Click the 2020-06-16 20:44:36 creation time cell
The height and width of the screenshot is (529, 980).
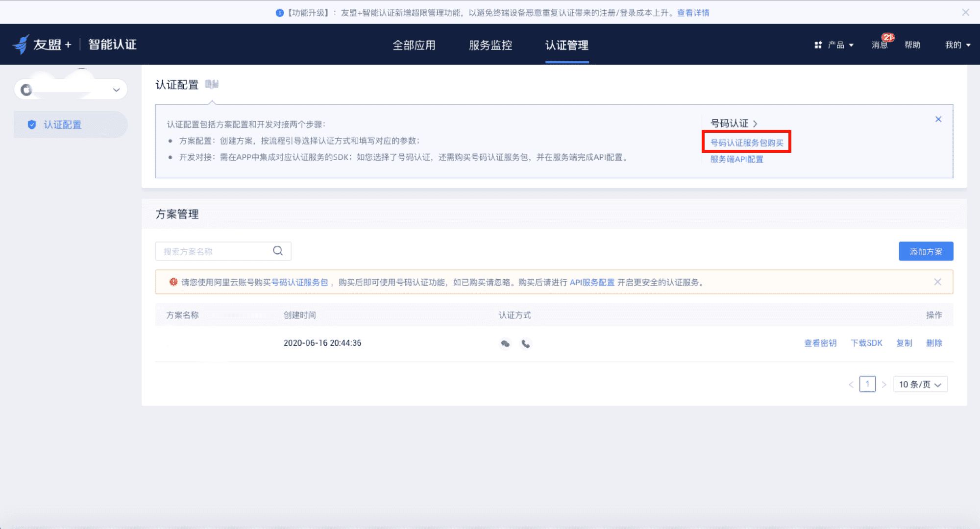(322, 343)
